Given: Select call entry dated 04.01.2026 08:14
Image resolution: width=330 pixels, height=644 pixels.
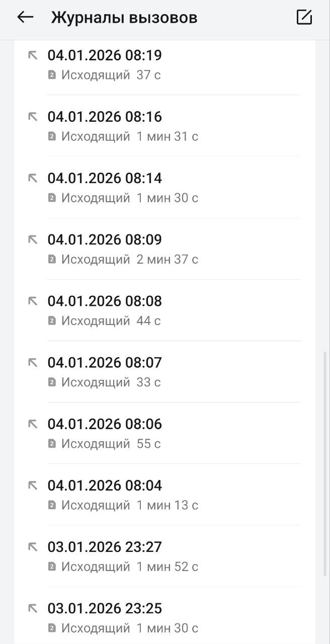Looking at the screenshot, I should 166,187.
